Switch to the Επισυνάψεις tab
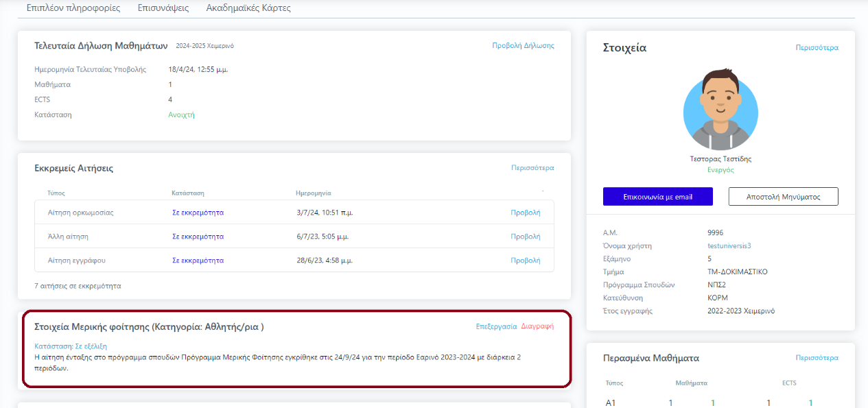Screen dimensions: 868x408 (163, 8)
